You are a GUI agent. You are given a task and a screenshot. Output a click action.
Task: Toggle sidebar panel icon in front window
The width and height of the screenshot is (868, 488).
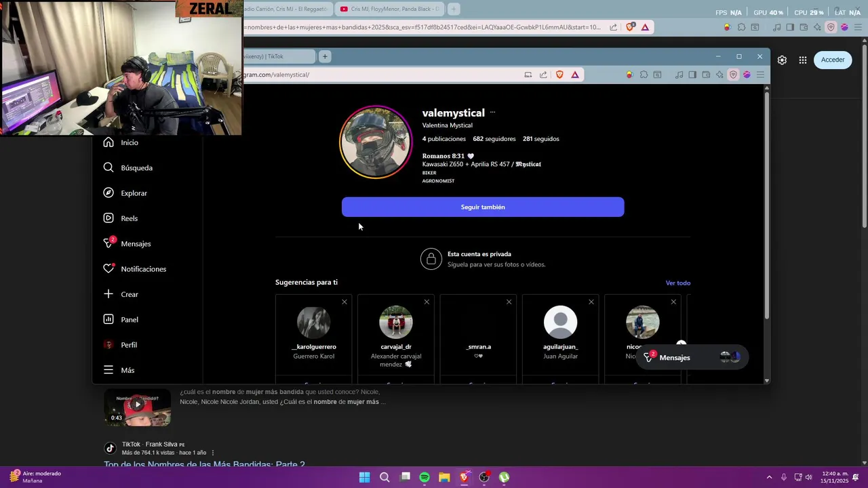[x=692, y=75]
